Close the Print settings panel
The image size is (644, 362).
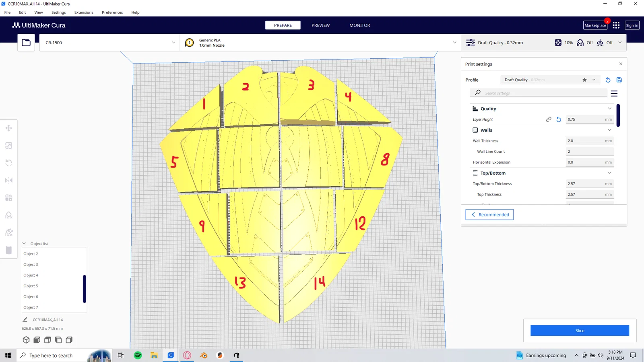click(621, 64)
